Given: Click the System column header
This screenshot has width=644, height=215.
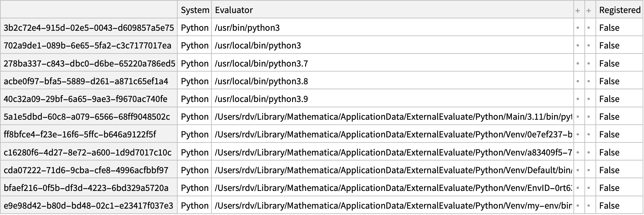Looking at the screenshot, I should [x=195, y=10].
